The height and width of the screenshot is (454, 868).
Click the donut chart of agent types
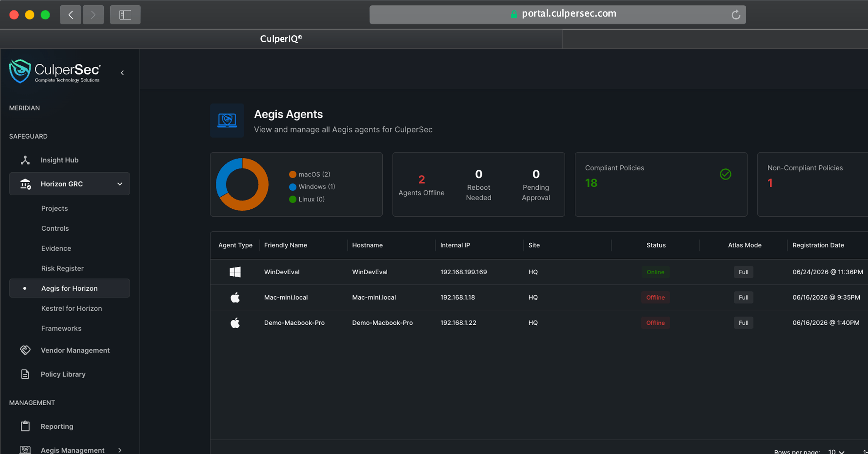242,184
